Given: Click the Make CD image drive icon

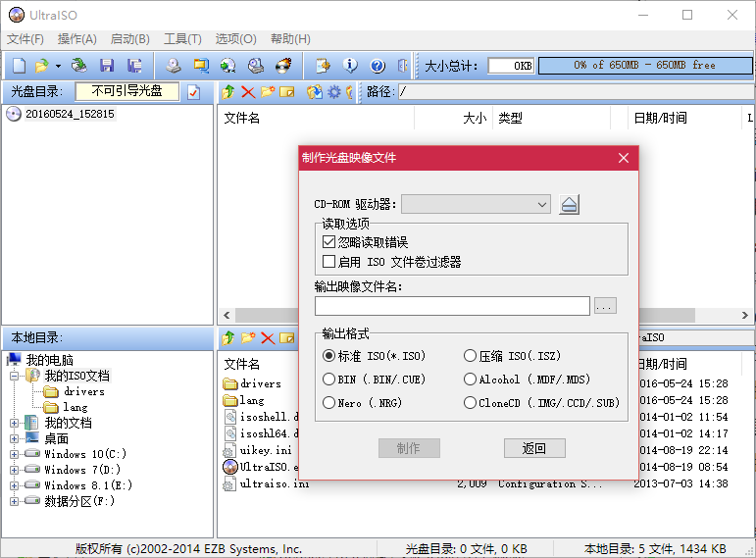Looking at the screenshot, I should coord(174,66).
